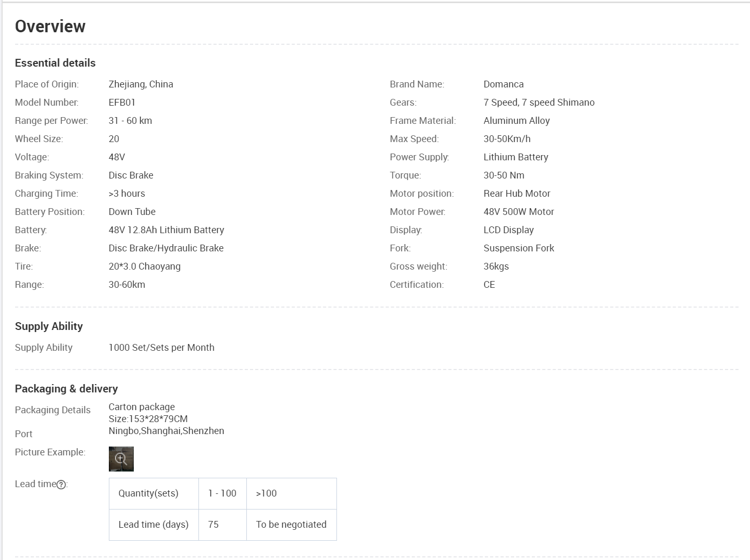
Task: Click the 75 days lead time cell
Action: [x=214, y=525]
